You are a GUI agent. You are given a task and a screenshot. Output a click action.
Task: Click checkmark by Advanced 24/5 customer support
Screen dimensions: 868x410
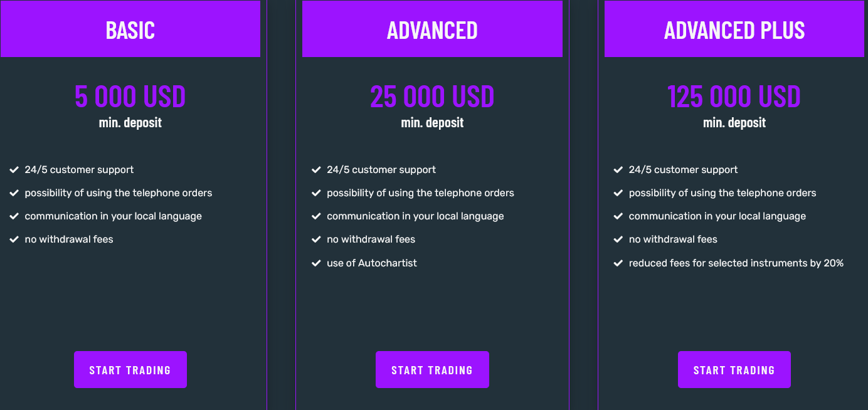click(x=316, y=170)
